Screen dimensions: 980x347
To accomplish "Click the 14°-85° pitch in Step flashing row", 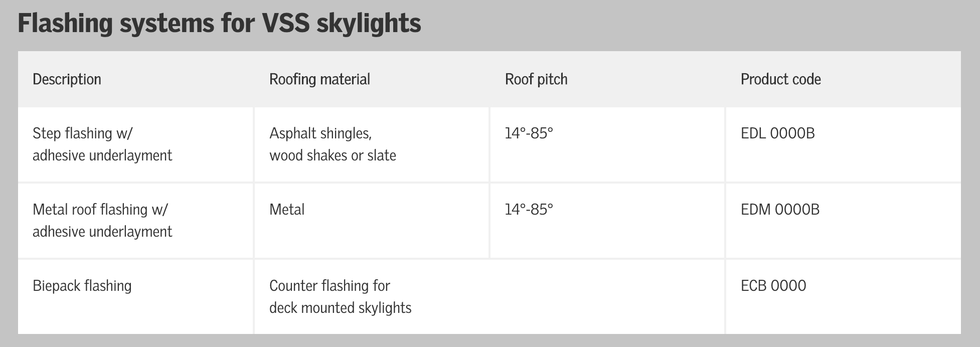I will click(529, 133).
